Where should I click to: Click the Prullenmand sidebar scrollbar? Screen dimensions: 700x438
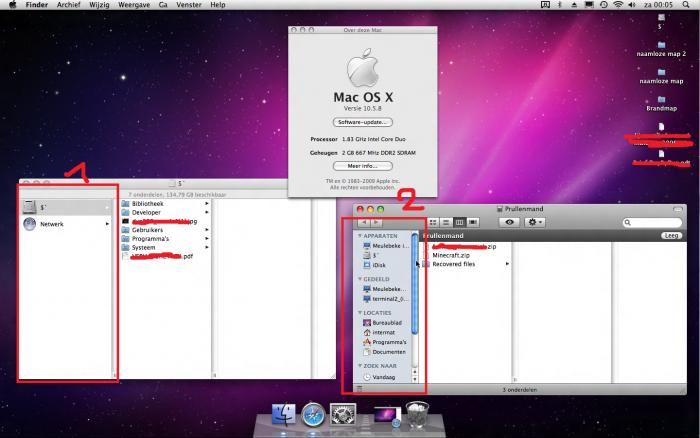pyautogui.click(x=415, y=283)
